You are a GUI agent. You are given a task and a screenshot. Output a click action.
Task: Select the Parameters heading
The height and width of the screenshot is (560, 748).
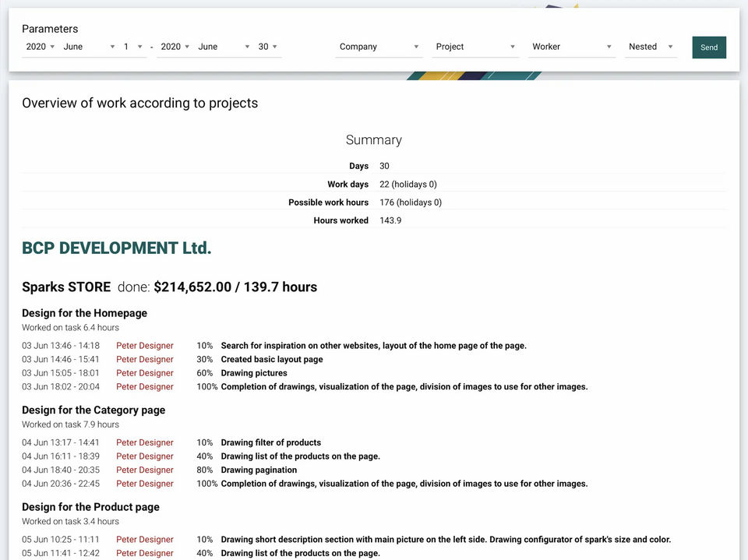pyautogui.click(x=50, y=29)
